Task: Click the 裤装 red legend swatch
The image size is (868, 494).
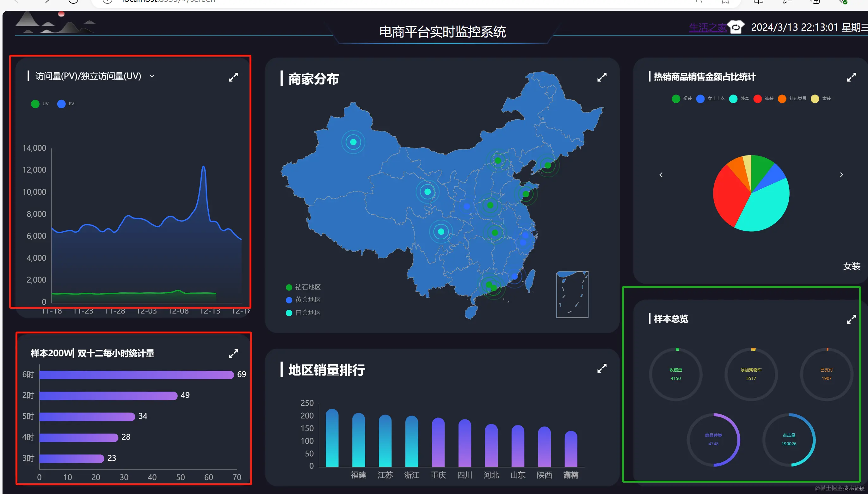Action: [757, 99]
